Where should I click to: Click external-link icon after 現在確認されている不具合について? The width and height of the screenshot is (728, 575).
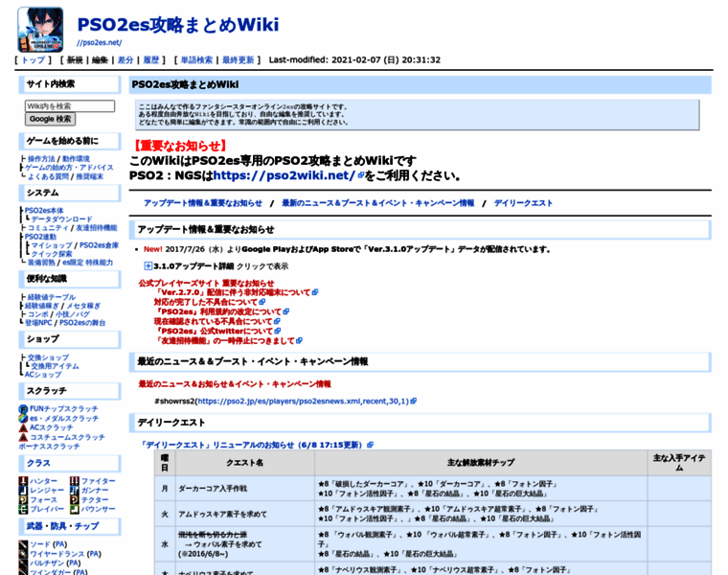pyautogui.click(x=277, y=321)
